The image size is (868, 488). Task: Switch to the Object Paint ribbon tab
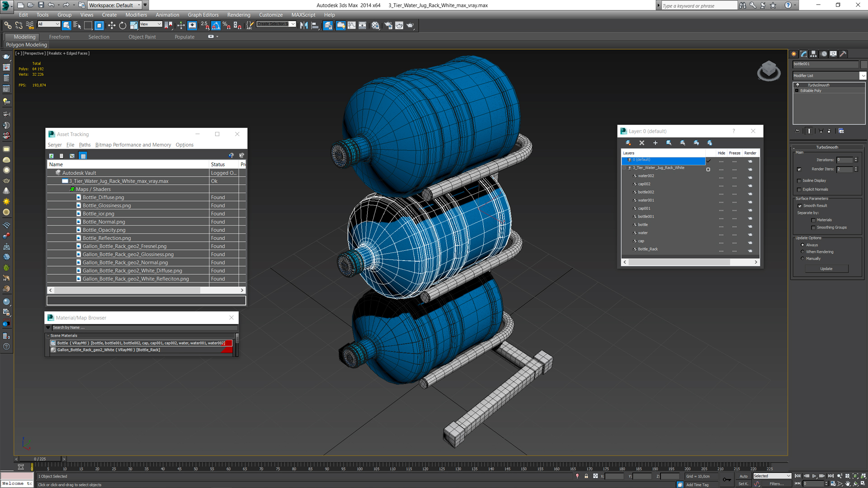coord(142,37)
